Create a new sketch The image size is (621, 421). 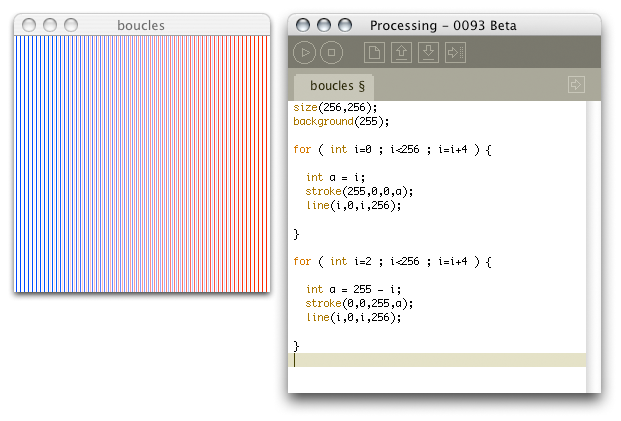(x=374, y=52)
